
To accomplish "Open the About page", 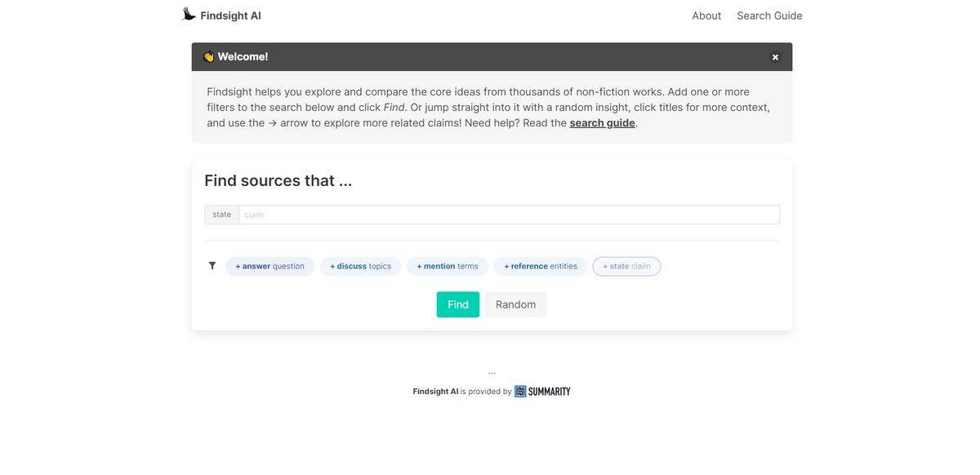I will [706, 16].
